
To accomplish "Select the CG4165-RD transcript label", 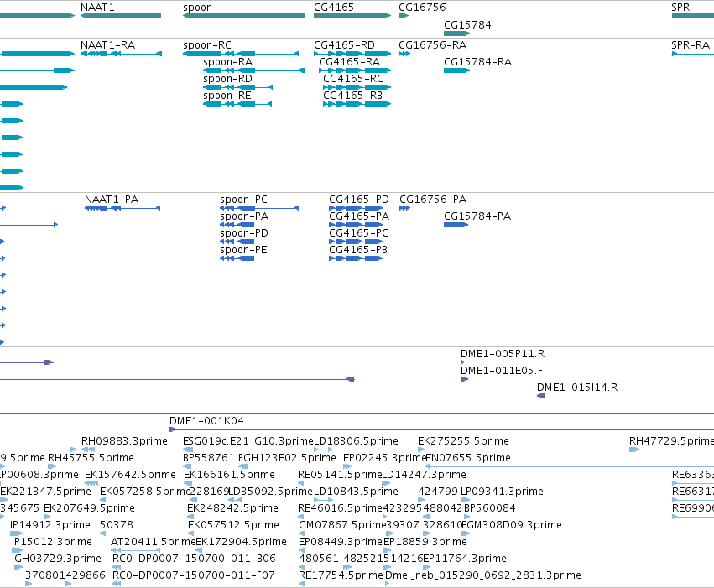I will [344, 45].
